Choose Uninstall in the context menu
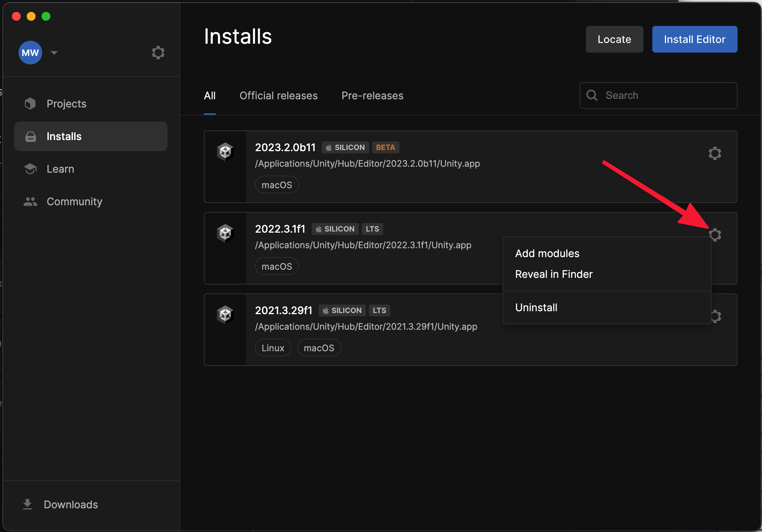 (x=536, y=307)
